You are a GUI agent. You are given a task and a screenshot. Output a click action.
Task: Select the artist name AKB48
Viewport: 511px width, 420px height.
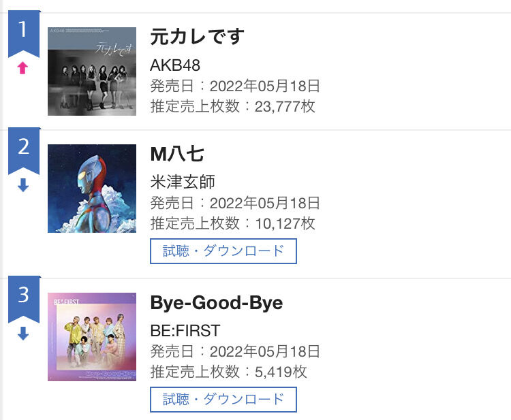pos(175,65)
